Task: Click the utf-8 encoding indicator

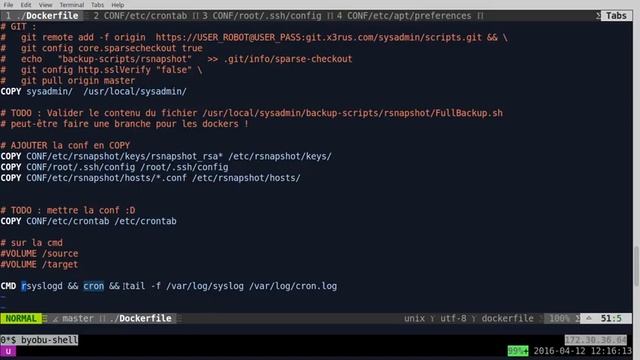Action: (x=453, y=318)
